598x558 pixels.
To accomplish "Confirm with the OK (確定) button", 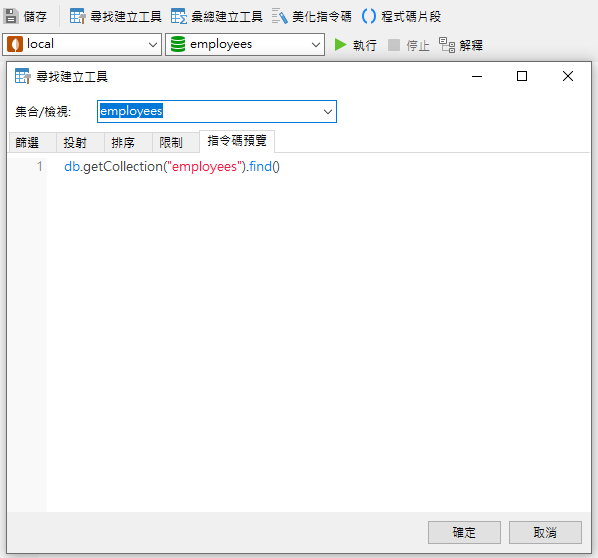I will [464, 532].
